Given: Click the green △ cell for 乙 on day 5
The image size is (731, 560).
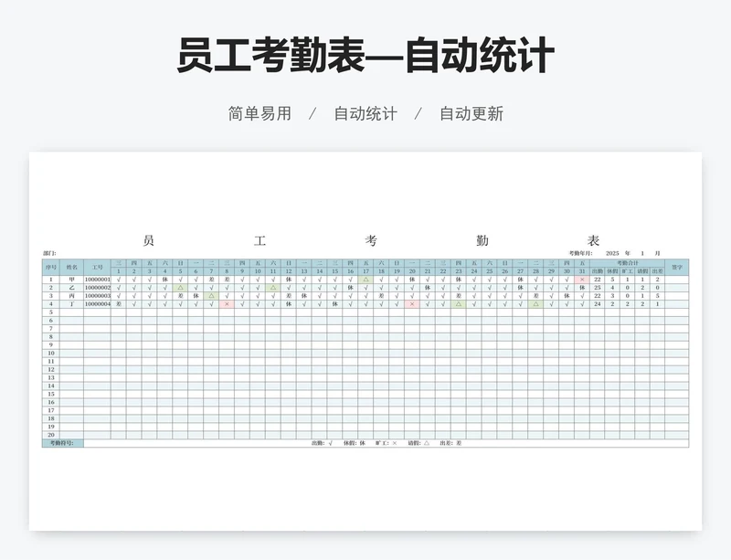Looking at the screenshot, I should pos(180,288).
